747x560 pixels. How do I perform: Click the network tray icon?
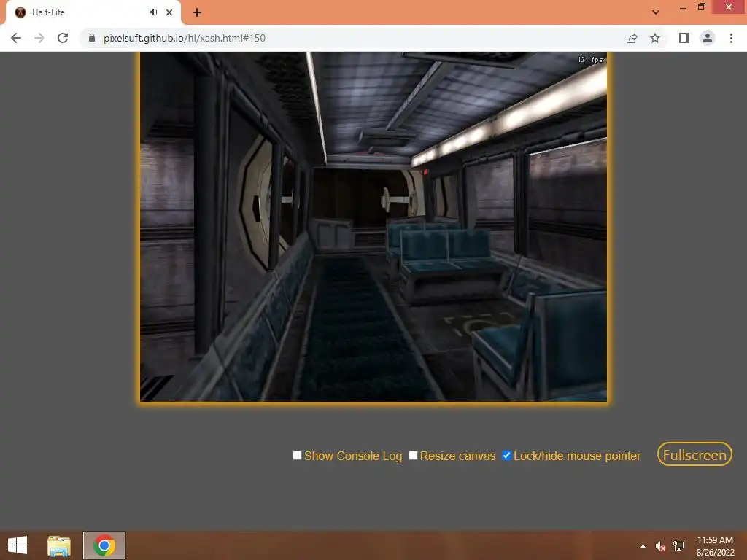(x=678, y=546)
